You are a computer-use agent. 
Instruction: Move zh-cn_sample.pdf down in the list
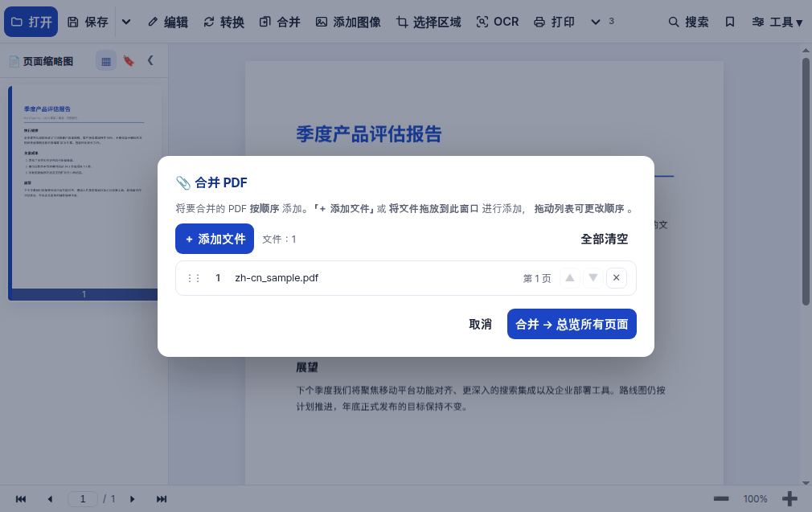click(593, 277)
